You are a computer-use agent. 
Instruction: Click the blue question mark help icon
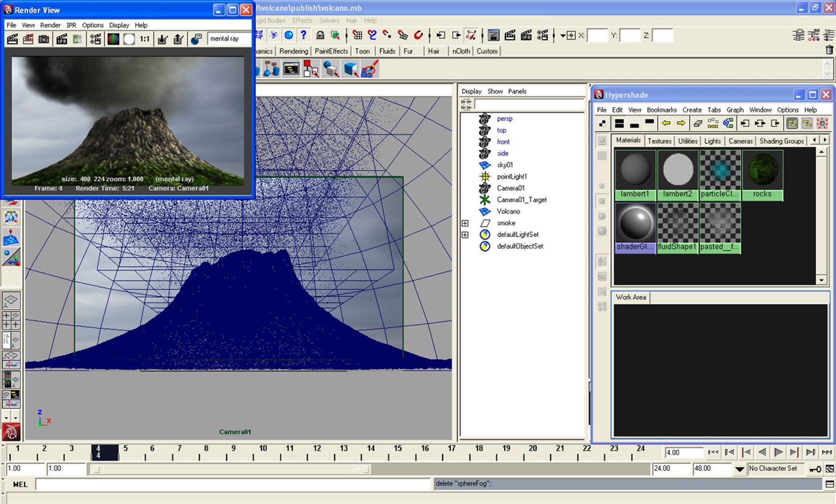304,35
